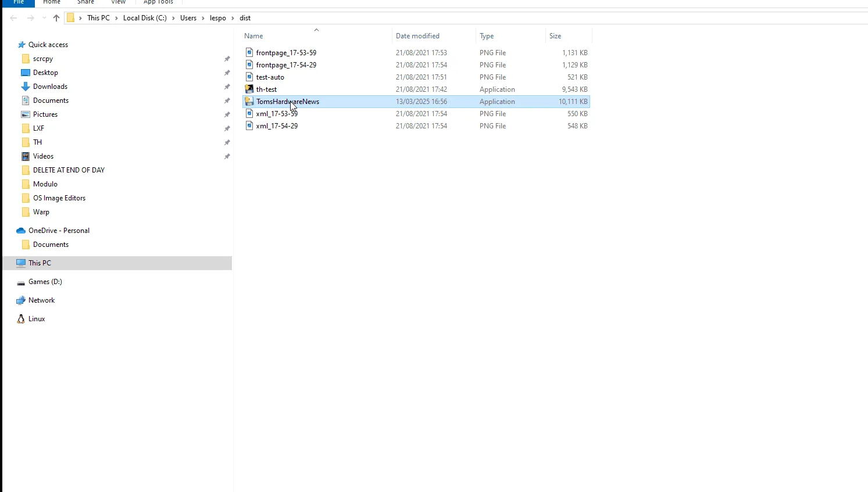Select the th-test application icon

pos(249,89)
